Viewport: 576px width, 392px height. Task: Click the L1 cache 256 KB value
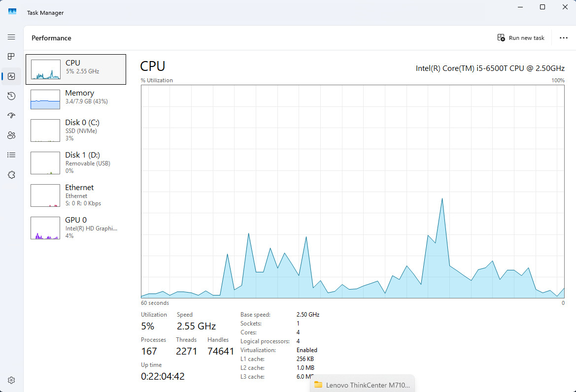305,359
